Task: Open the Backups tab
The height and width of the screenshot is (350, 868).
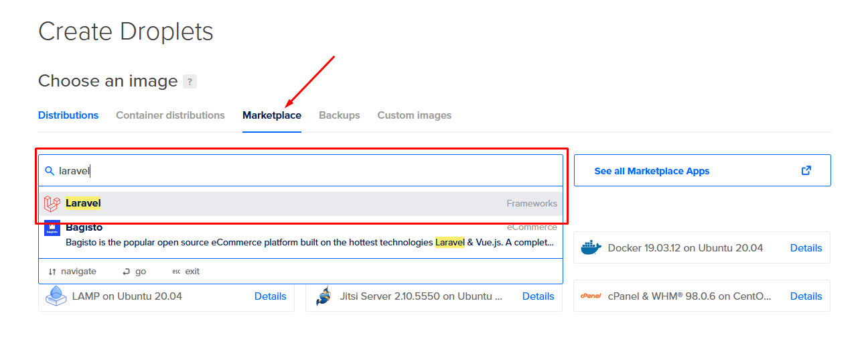Action: click(339, 115)
